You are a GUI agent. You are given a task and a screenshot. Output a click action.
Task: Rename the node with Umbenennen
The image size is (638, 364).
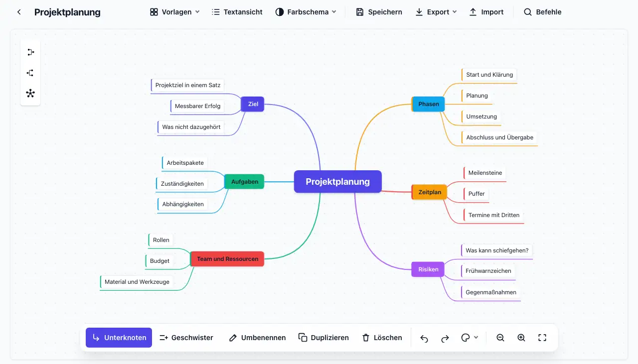pos(257,338)
